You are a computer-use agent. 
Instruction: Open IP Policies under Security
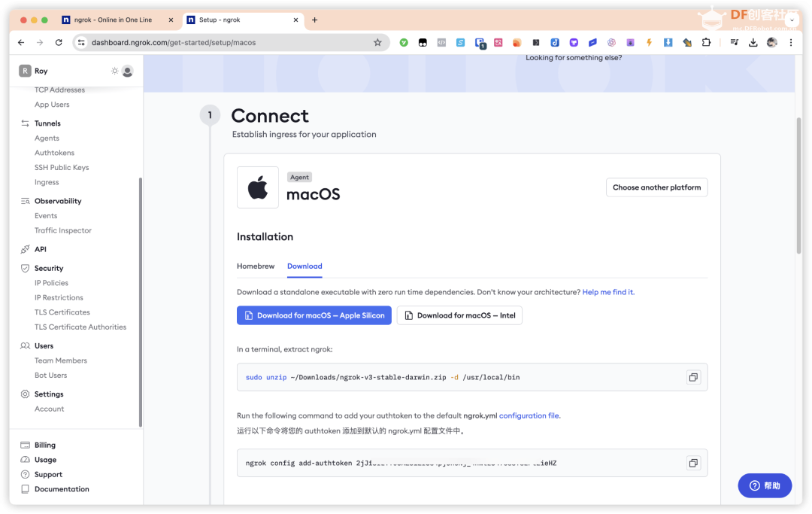[x=51, y=283]
